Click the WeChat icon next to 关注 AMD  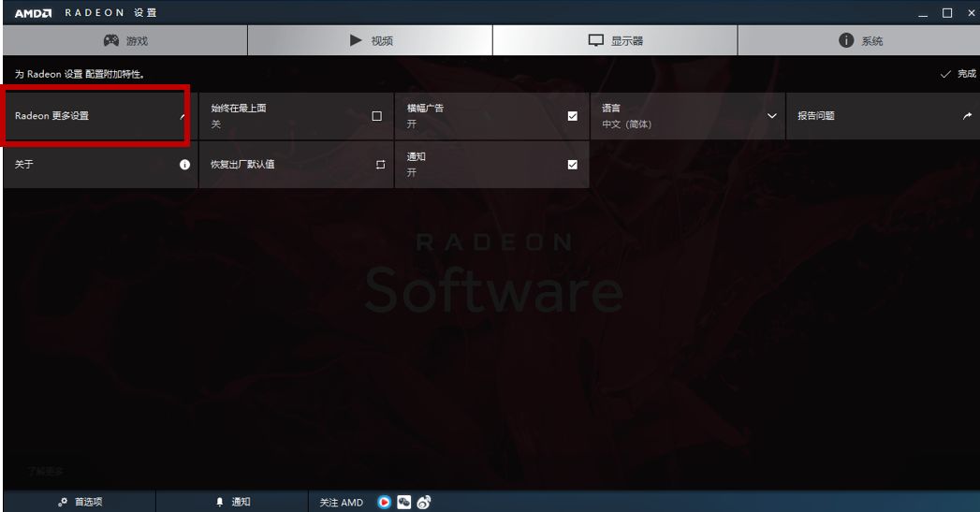[x=404, y=502]
